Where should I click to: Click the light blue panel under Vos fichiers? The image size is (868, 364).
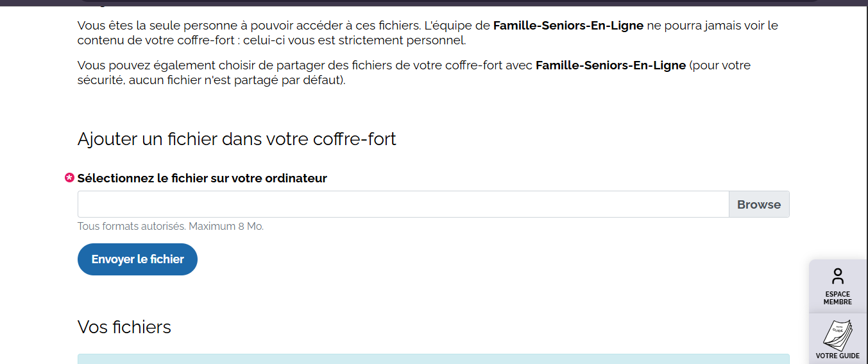click(433, 359)
